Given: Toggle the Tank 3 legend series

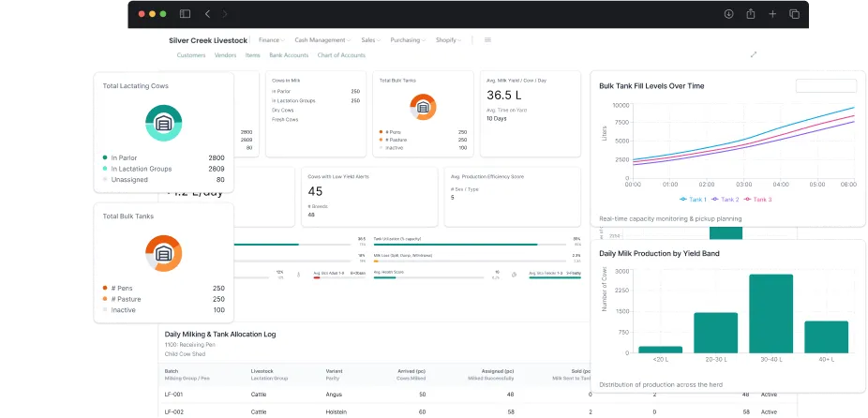Looking at the screenshot, I should click(x=760, y=200).
